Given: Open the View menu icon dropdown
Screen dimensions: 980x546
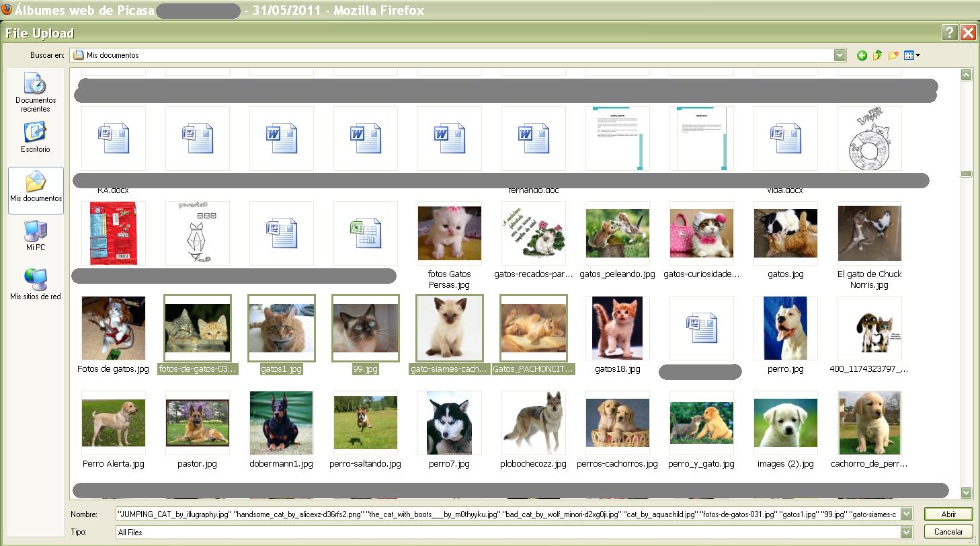Looking at the screenshot, I should click(x=912, y=56).
